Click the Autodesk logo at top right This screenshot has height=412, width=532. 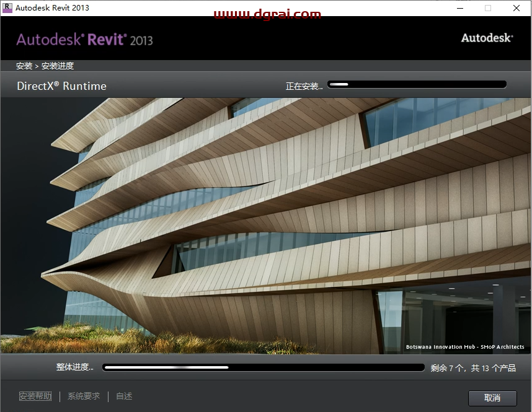click(487, 37)
